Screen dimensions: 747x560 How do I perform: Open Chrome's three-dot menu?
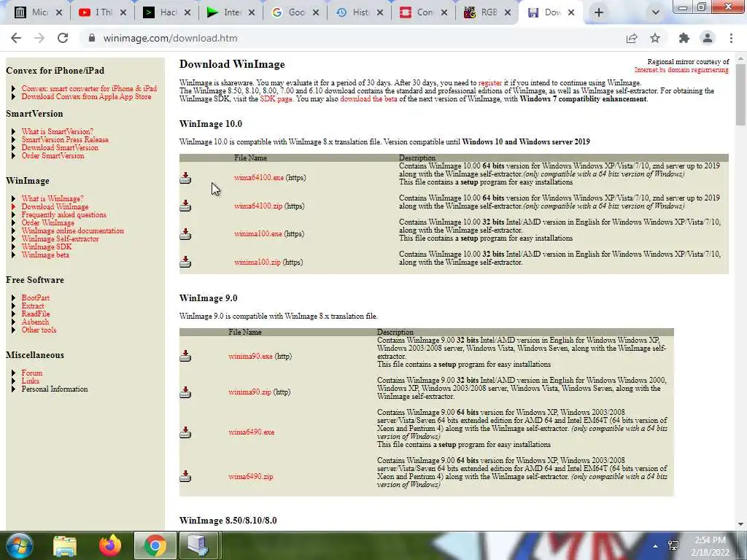[x=731, y=38]
